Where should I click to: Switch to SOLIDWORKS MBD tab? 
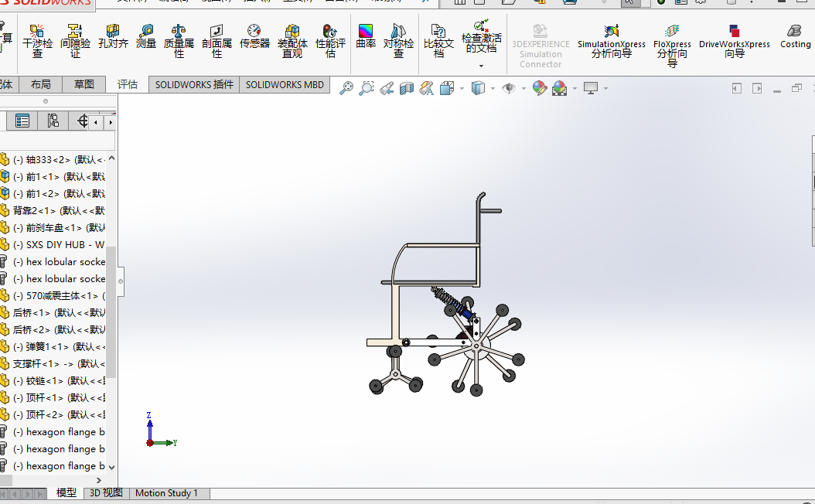(285, 85)
